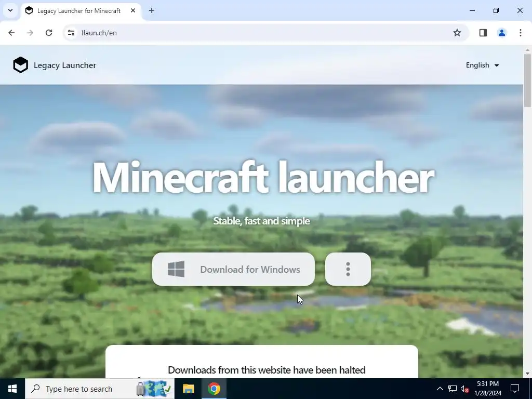Open the Legacy Launcher home link text
532x399 pixels.
(65, 65)
